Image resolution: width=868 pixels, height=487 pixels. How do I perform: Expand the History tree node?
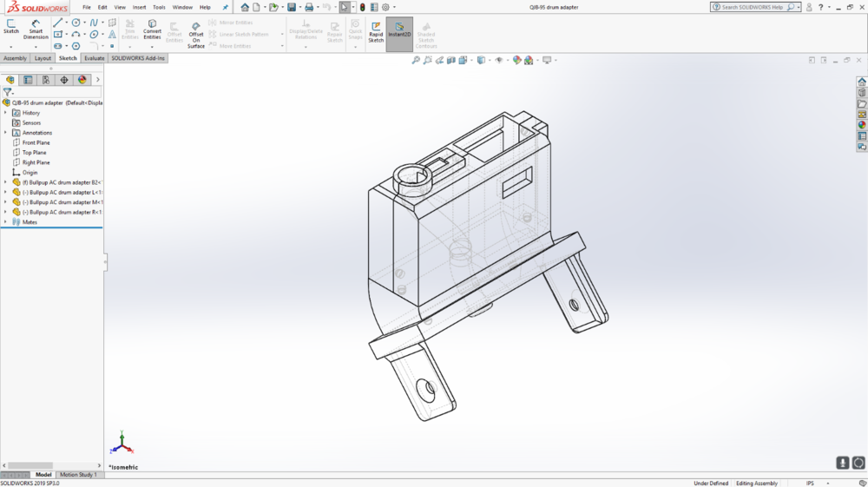point(5,113)
